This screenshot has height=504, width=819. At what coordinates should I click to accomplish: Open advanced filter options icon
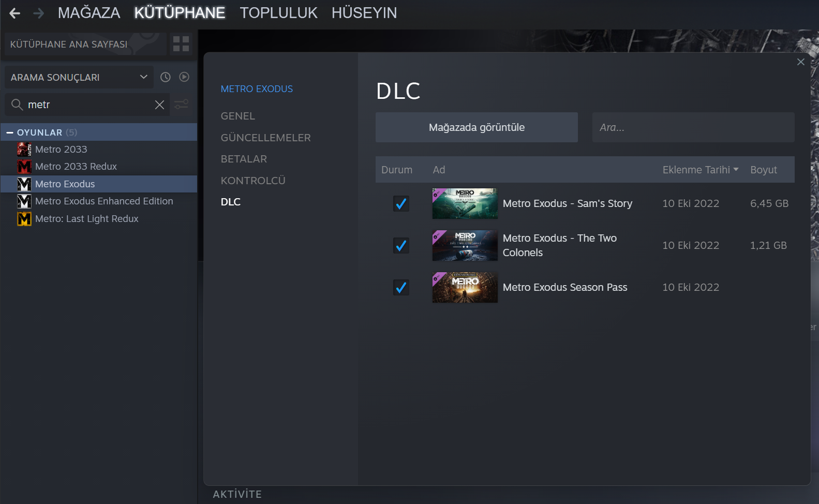[x=181, y=105]
